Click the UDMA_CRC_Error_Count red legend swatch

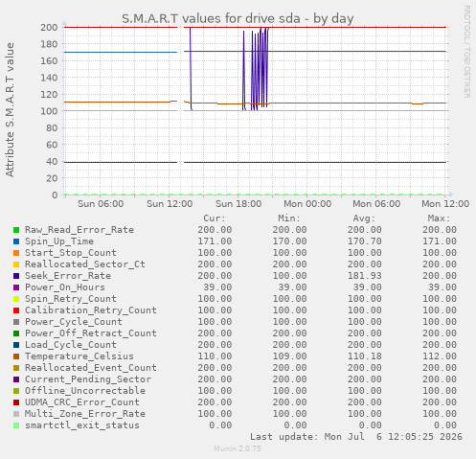[16, 402]
